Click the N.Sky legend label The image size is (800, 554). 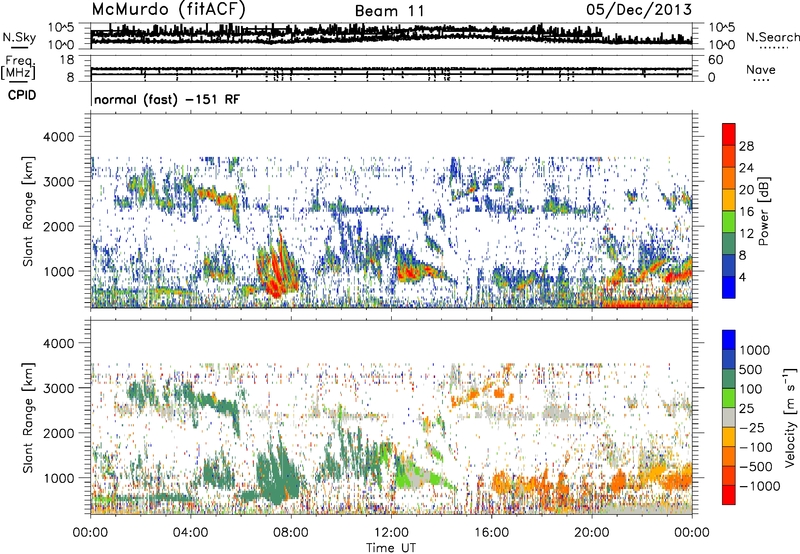tap(19, 37)
